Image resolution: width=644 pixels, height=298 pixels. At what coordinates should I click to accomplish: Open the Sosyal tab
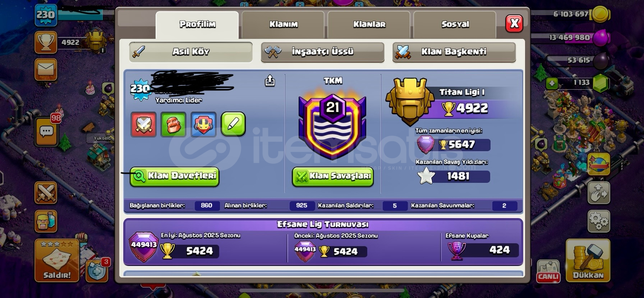pos(455,24)
